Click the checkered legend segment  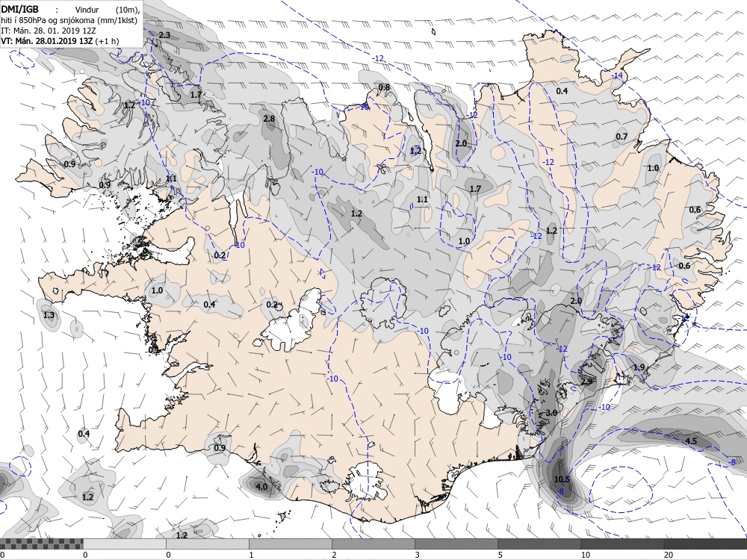pyautogui.click(x=41, y=544)
